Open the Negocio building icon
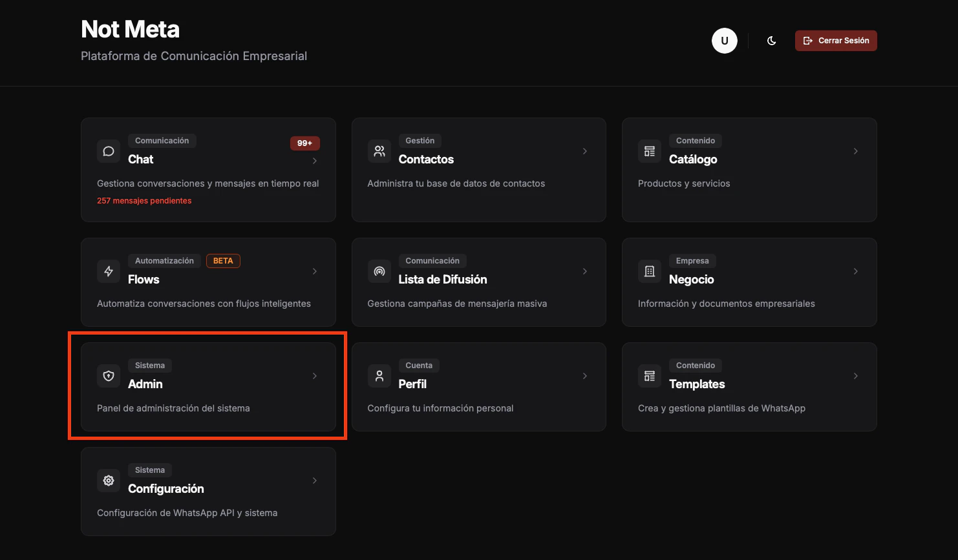The image size is (958, 560). (x=649, y=271)
